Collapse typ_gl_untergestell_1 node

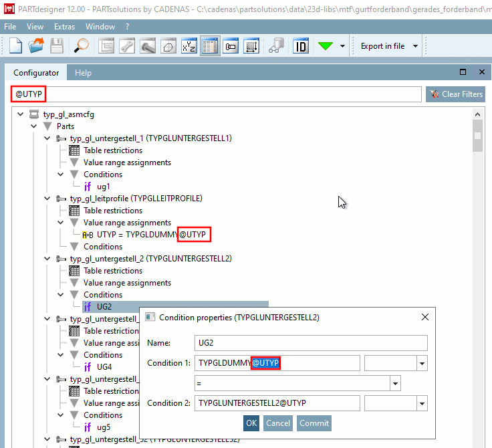[x=47, y=138]
